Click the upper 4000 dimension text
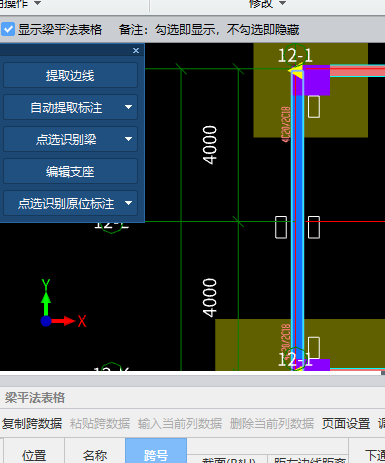 coord(210,145)
